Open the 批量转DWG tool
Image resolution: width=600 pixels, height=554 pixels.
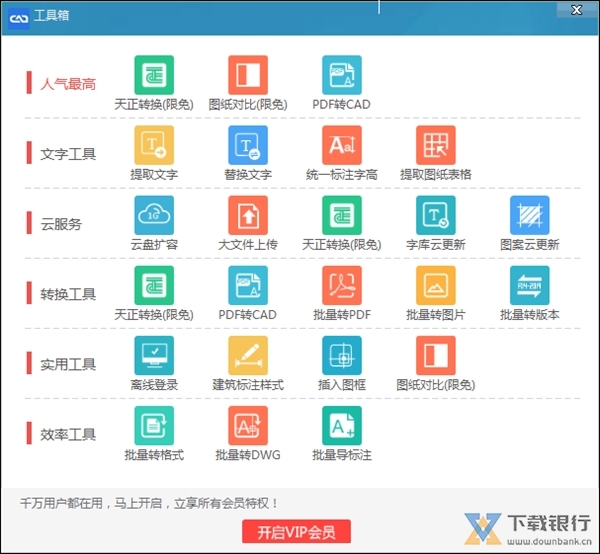(x=248, y=425)
